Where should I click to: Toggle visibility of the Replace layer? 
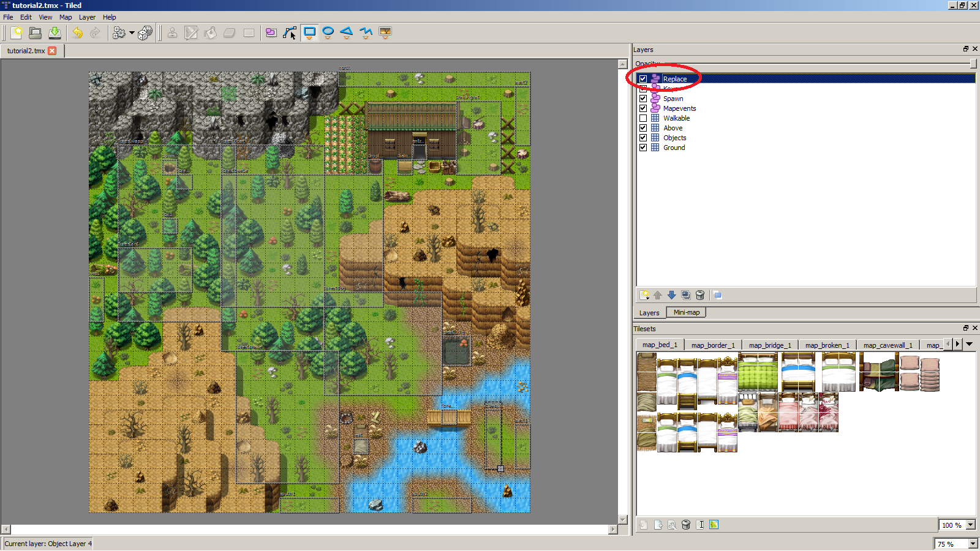tap(643, 79)
